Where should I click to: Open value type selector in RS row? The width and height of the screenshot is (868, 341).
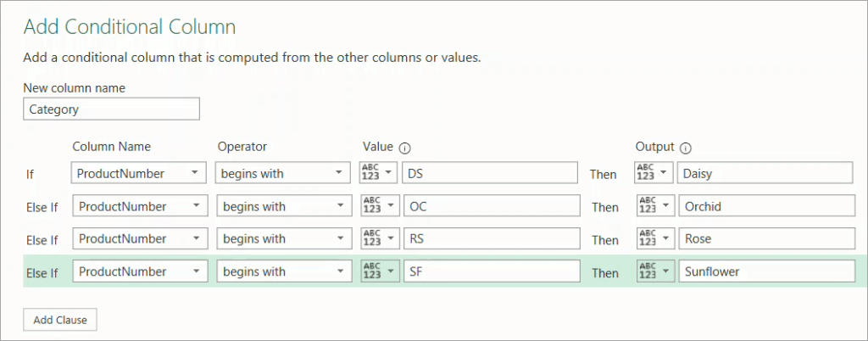(380, 238)
